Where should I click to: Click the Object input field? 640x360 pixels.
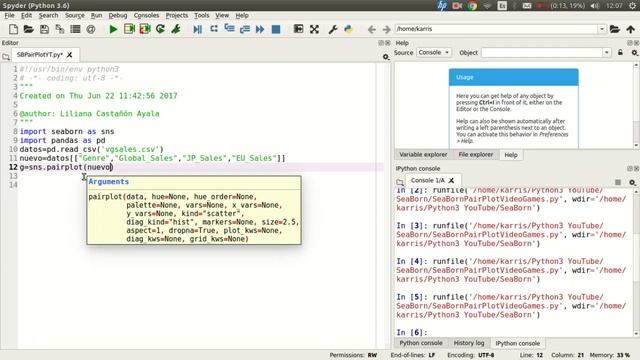click(542, 53)
